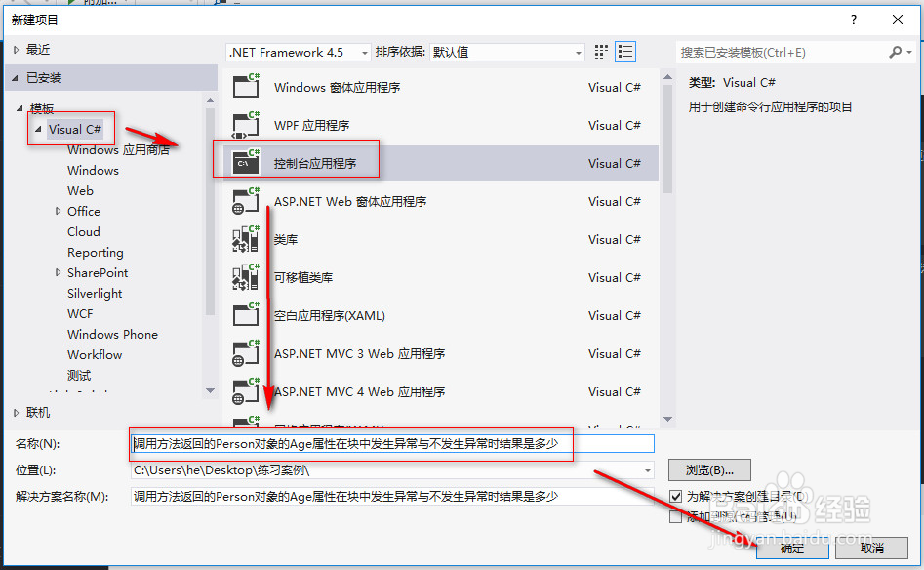Expand the 最近 recent section
924x570 pixels.
[16, 50]
